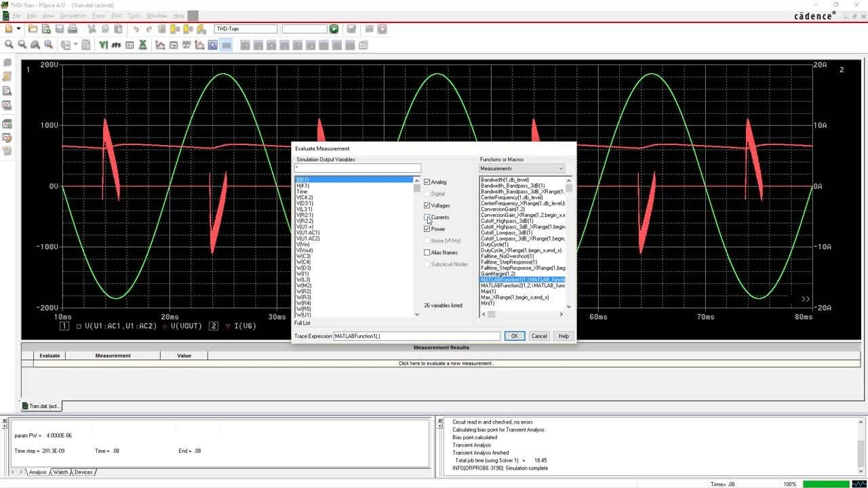Click here to evaluate a new measurement row

[446, 363]
